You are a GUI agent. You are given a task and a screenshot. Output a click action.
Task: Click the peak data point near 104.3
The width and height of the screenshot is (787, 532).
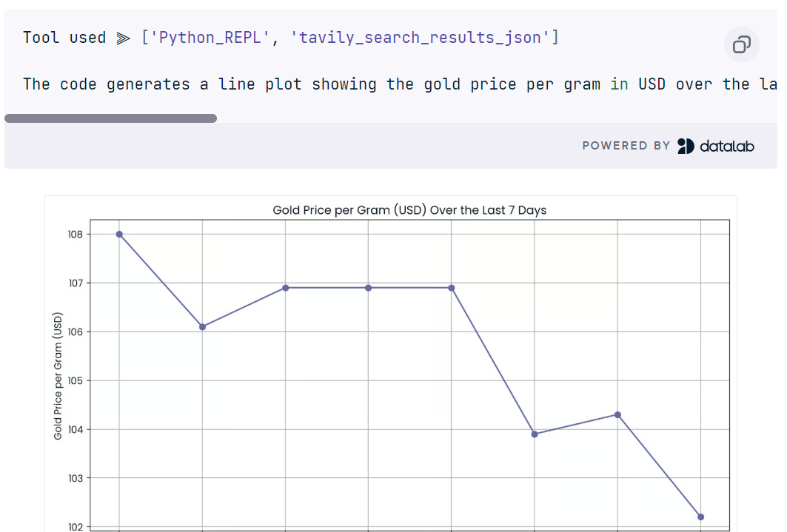(x=617, y=414)
